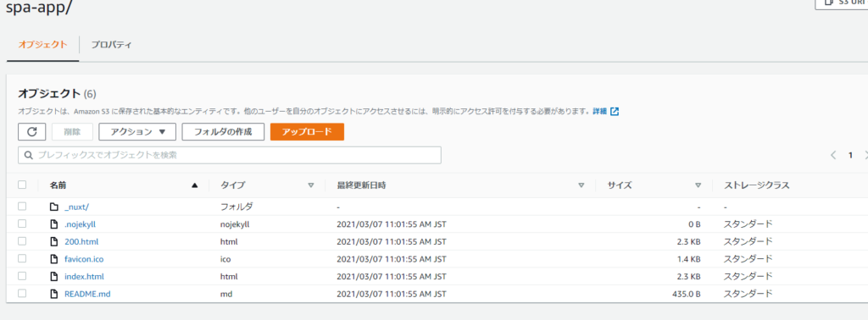Click 1.4 KB size of favicon.ico
This screenshot has height=320, width=868.
688,259
